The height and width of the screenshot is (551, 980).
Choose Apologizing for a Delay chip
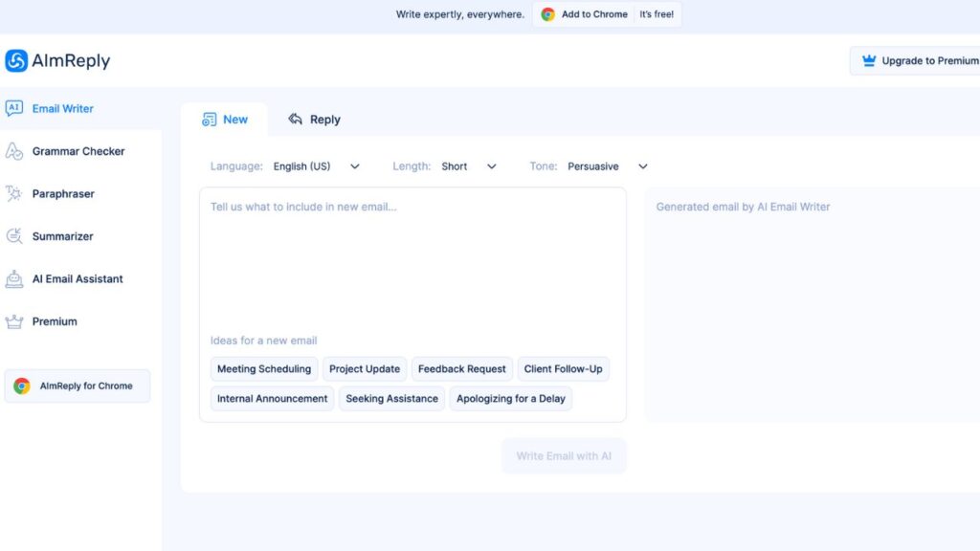click(x=511, y=399)
